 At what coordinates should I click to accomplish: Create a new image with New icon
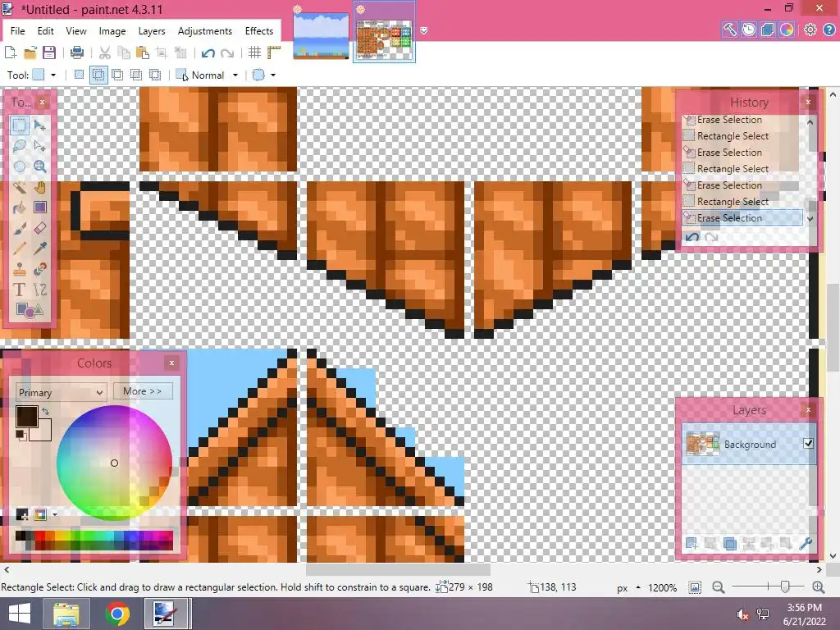point(10,52)
